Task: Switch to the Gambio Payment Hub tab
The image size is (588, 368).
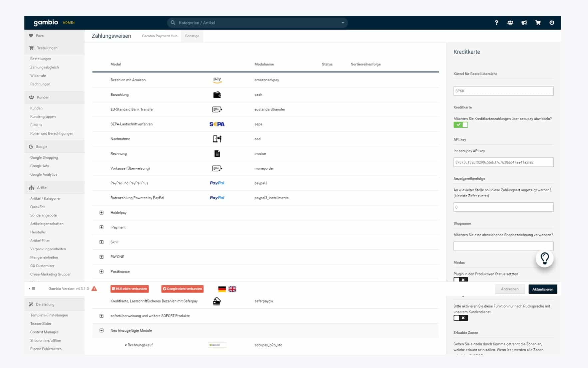Action: point(160,36)
